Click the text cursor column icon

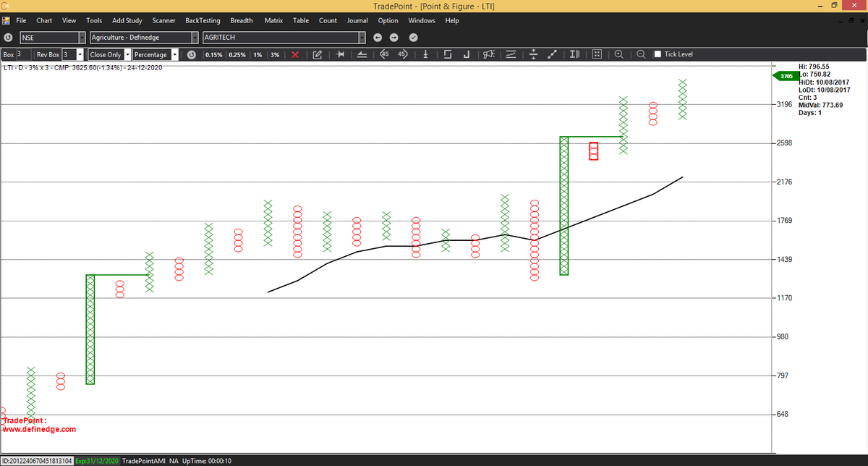[575, 54]
